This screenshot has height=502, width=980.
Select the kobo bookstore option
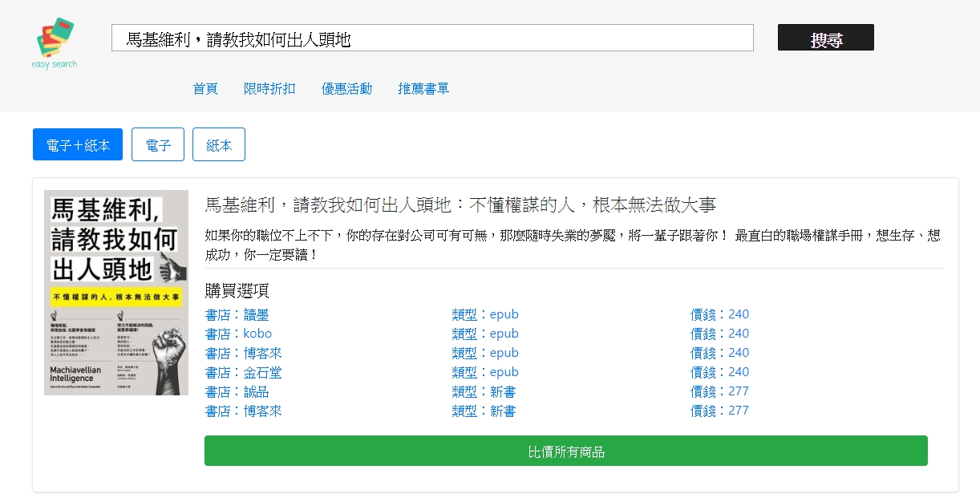point(238,334)
